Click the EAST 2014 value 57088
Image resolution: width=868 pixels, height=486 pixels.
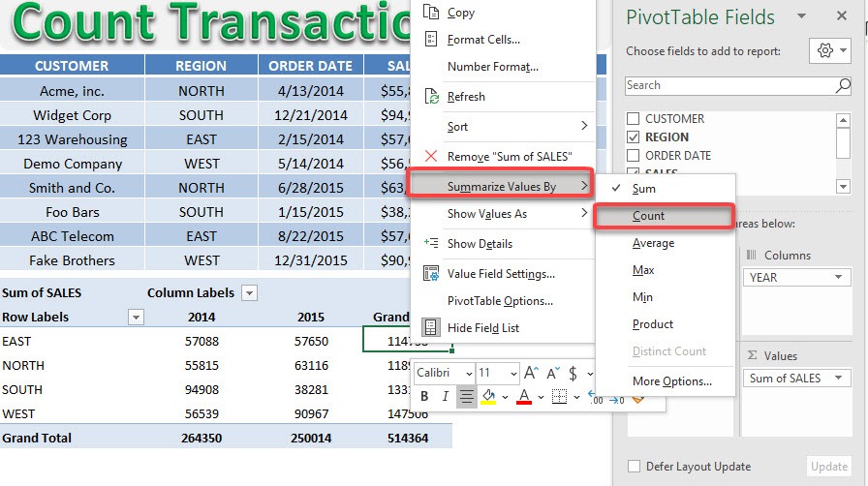[x=201, y=341]
